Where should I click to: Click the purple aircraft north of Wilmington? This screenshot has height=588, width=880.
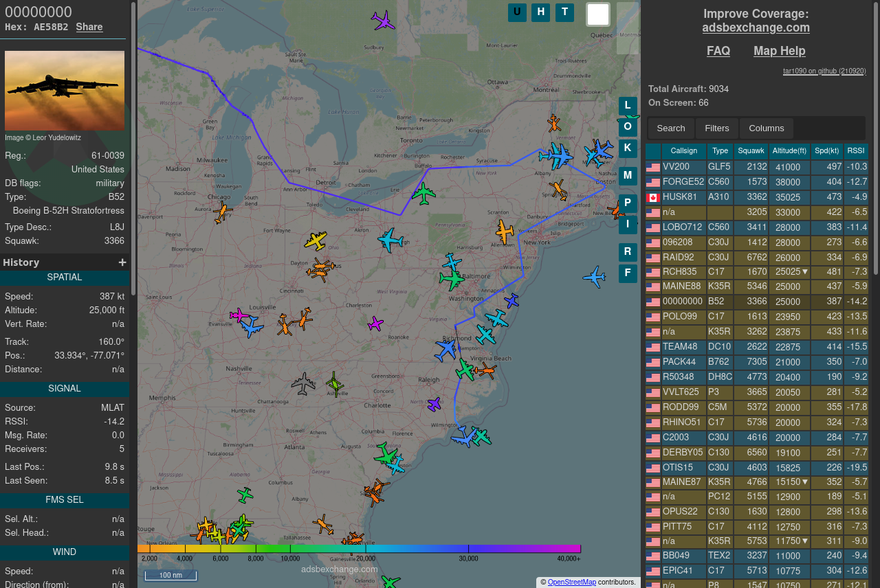point(434,404)
